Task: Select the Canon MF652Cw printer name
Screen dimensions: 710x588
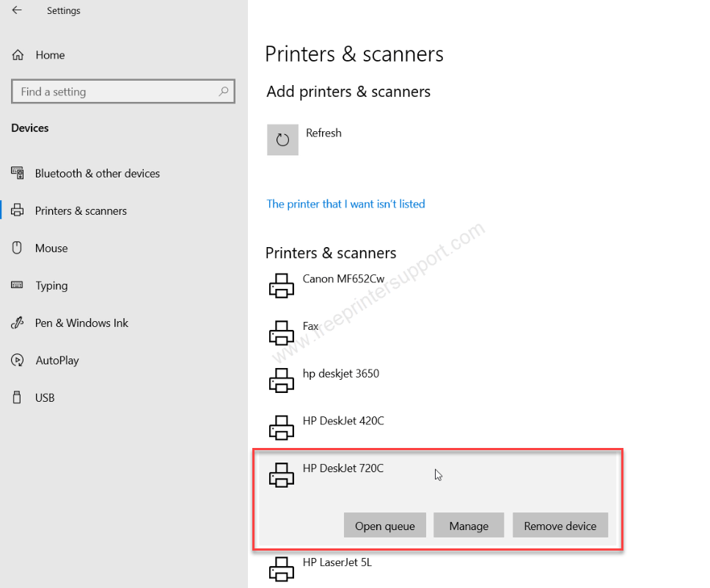Action: [x=344, y=279]
